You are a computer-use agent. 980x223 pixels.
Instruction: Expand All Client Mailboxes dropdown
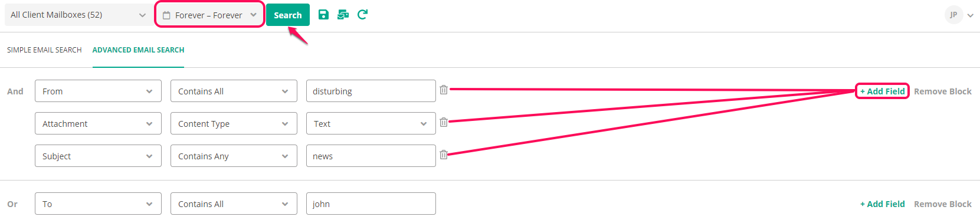tap(77, 15)
